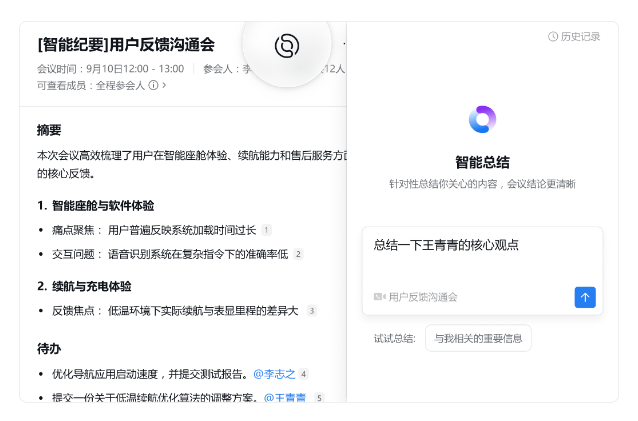Click the circular smart summary icon button

click(287, 46)
